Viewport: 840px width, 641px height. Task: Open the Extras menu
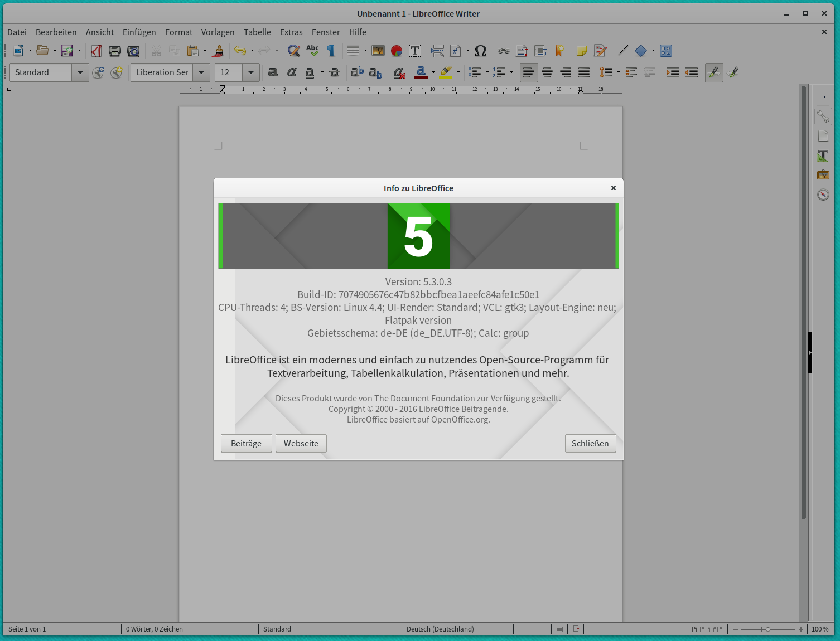tap(291, 32)
